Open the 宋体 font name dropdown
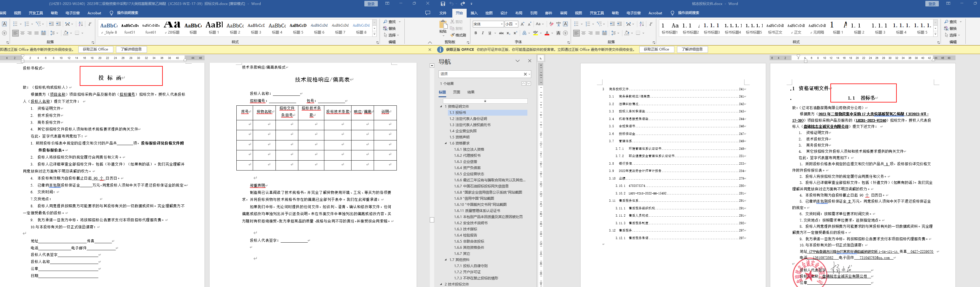 (x=502, y=24)
